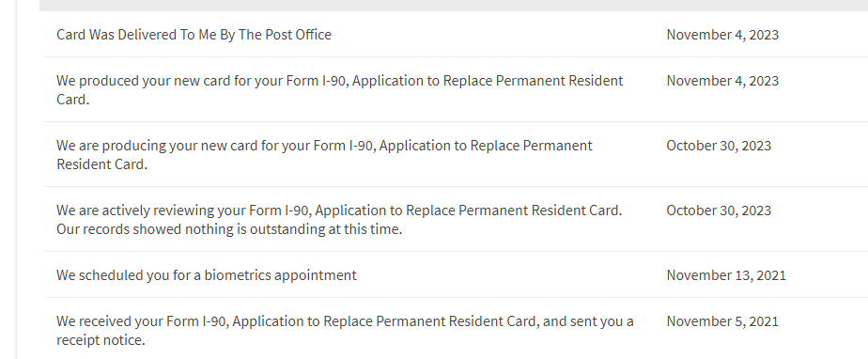Click November 4, 2023 beside the produced card entry
Viewport: 868px width, 359px height.
coord(722,80)
